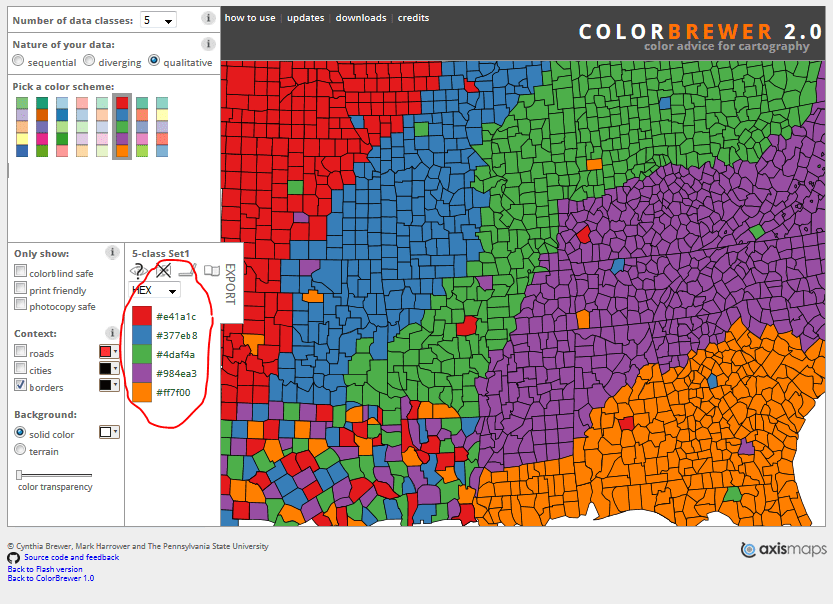Viewport: 833px width, 604px height.
Task: Click the info icon beside Number of data classes
Action: coord(208,18)
